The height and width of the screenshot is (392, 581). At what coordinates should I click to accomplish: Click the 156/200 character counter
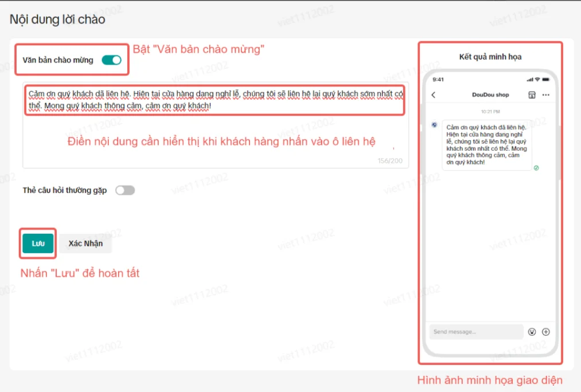pos(390,160)
